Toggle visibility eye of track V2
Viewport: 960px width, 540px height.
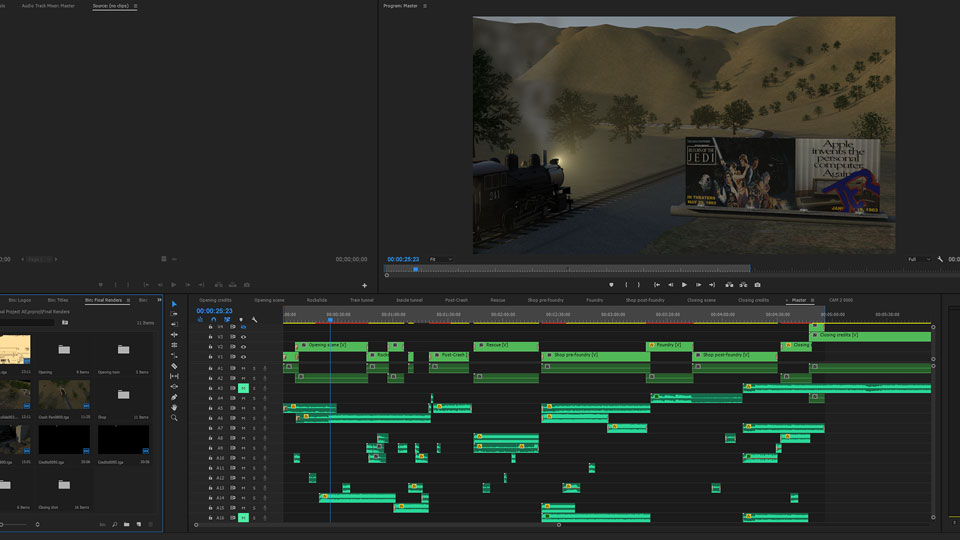243,347
